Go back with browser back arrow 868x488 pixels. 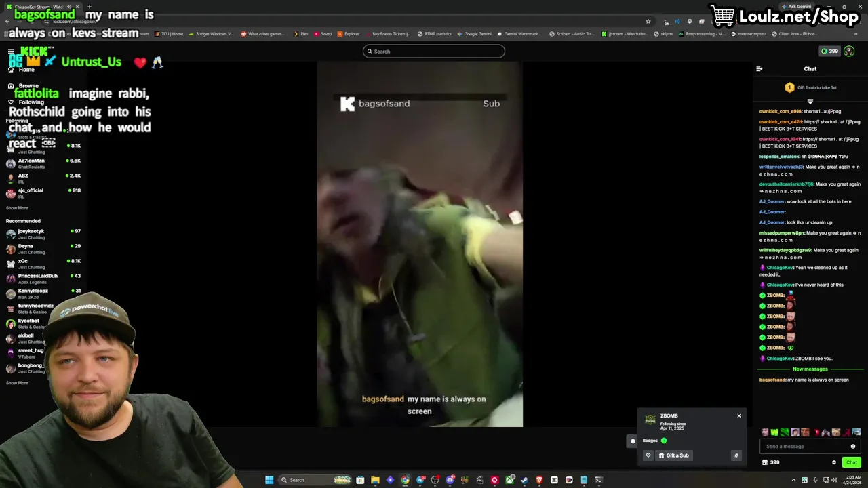coord(7,21)
